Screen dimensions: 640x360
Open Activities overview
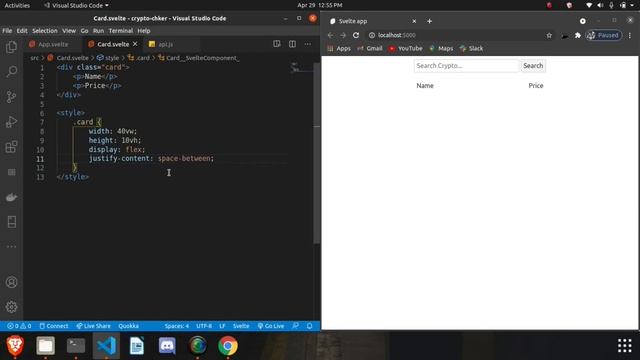click(x=17, y=5)
